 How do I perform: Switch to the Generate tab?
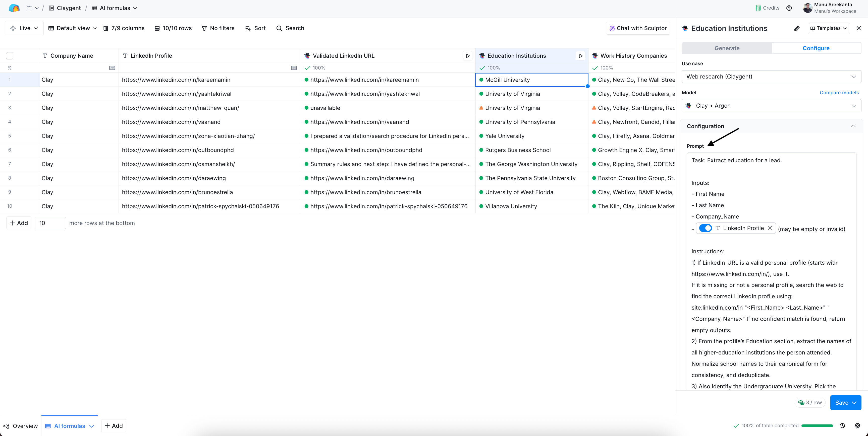727,48
